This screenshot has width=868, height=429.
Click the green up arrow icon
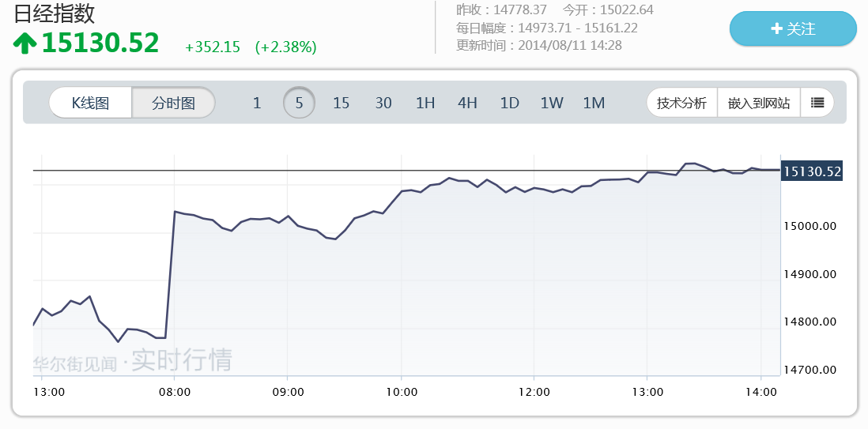tap(25, 43)
